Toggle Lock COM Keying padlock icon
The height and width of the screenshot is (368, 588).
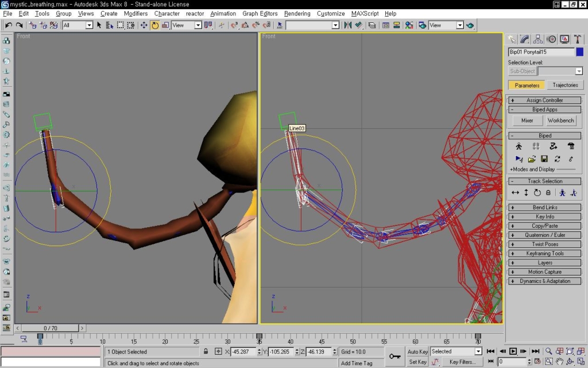click(x=548, y=193)
